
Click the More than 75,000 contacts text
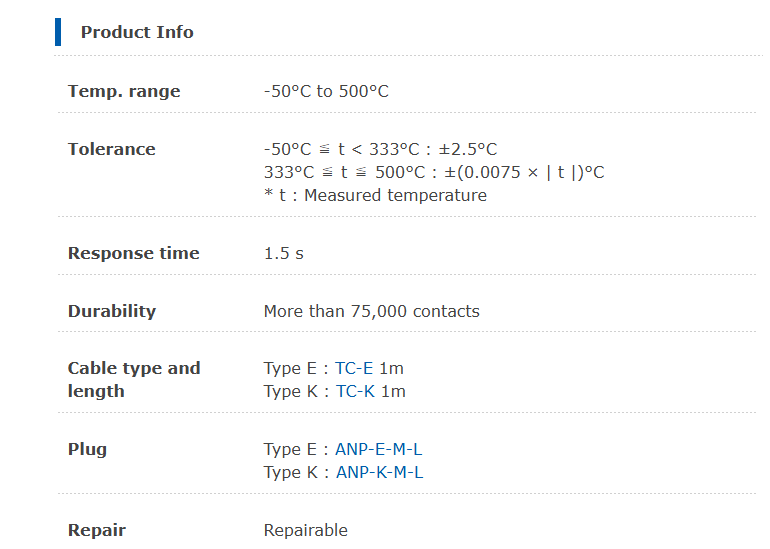(x=372, y=311)
